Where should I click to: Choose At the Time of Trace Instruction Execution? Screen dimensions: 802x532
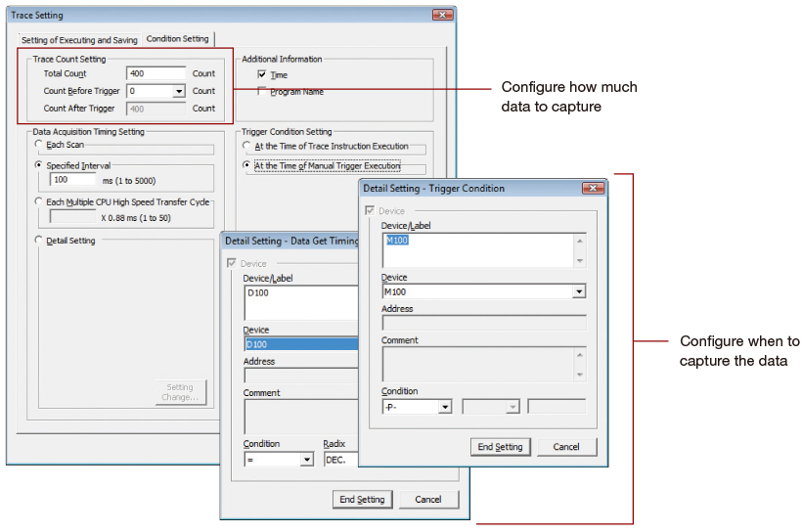click(x=246, y=146)
